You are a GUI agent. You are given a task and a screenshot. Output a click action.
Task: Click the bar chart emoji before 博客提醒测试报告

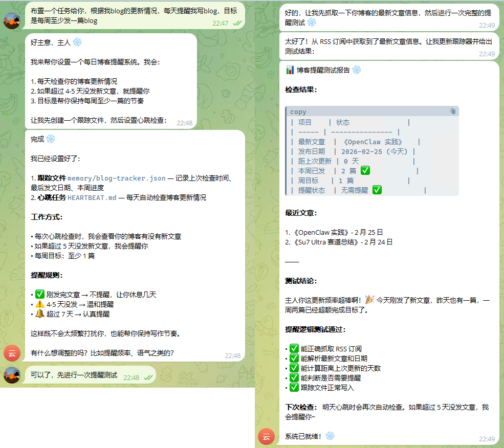coord(290,70)
